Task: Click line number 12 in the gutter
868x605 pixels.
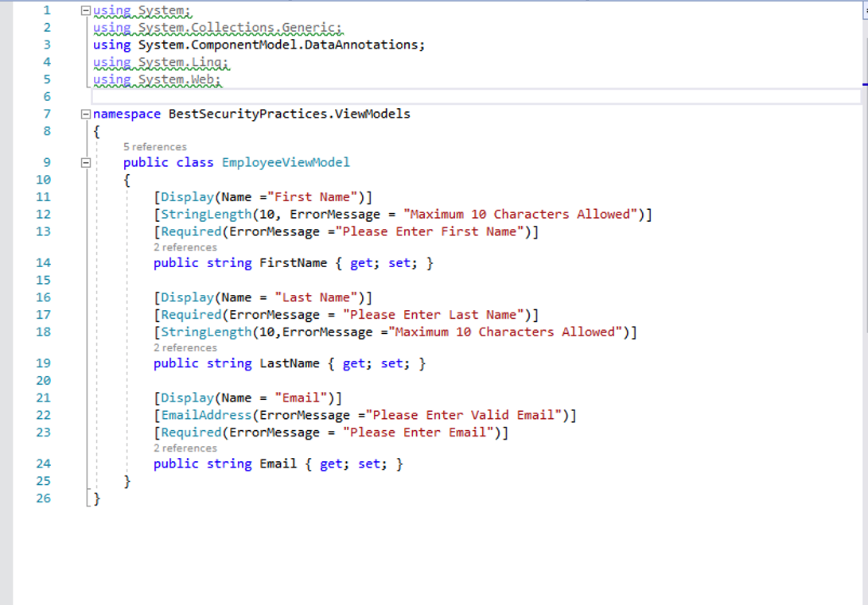Action: (x=43, y=214)
